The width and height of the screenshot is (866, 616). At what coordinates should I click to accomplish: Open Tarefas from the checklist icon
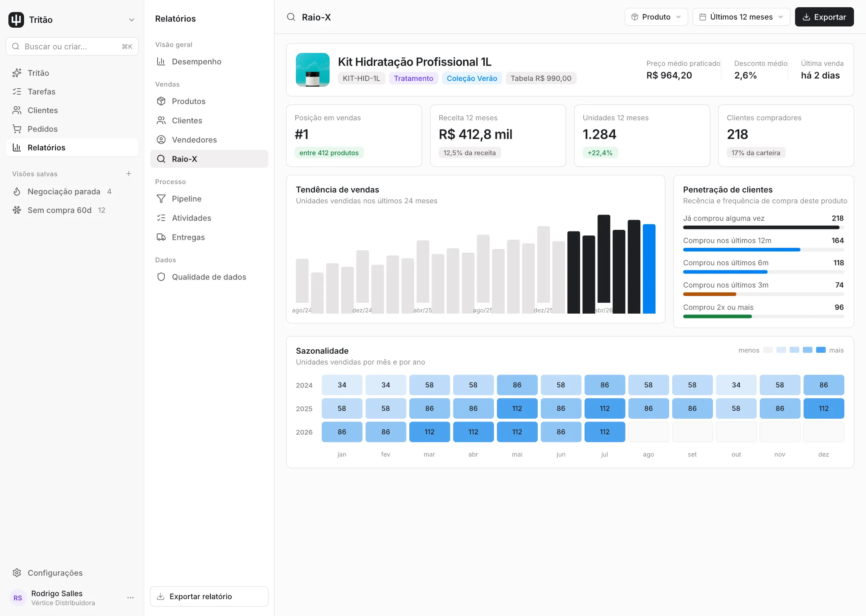[x=17, y=91]
